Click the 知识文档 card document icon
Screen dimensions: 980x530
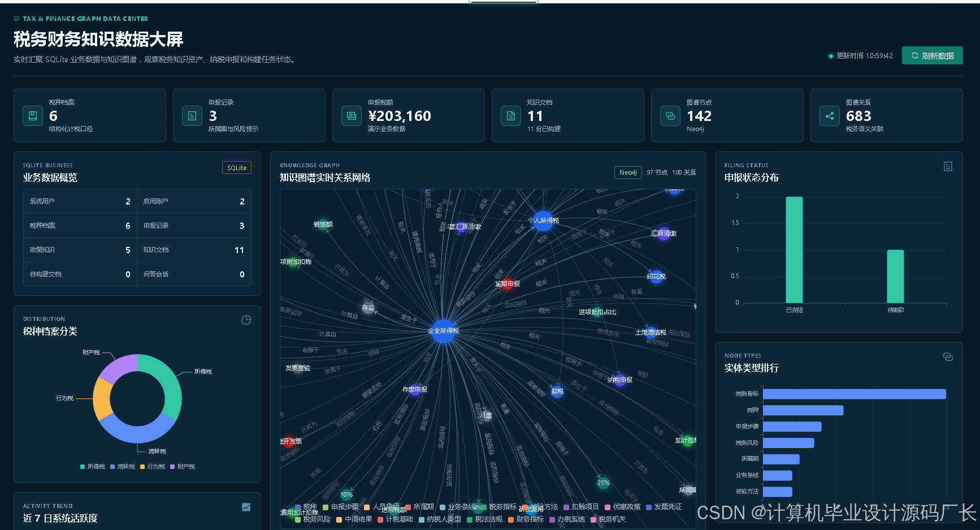[x=511, y=116]
